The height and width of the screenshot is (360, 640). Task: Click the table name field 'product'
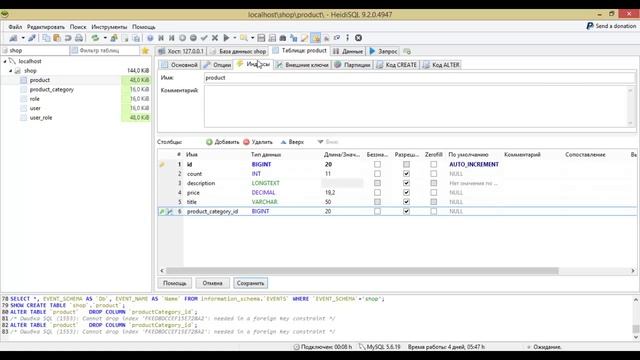(x=419, y=78)
